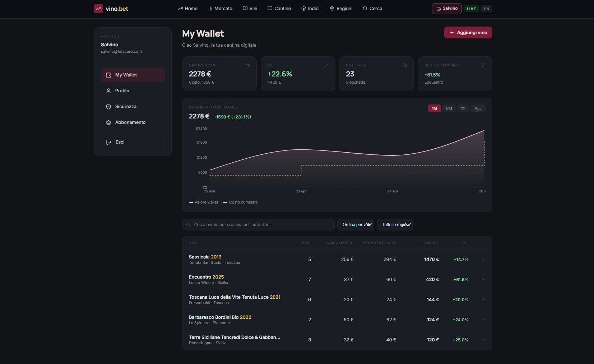Select the 6M chart range
Screen dimensions: 594x364
tap(449, 108)
